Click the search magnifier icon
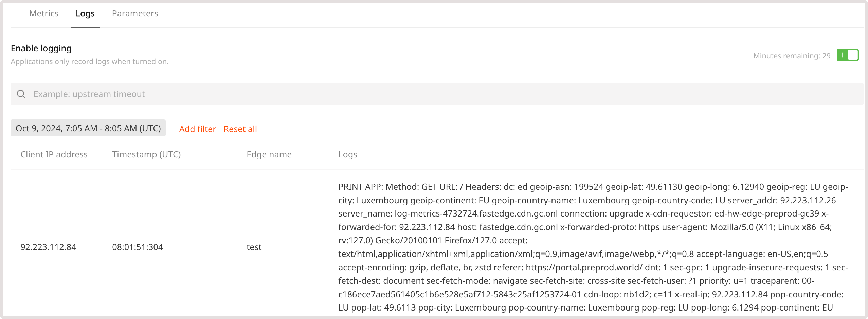Viewport: 868px width, 319px height. click(x=21, y=94)
